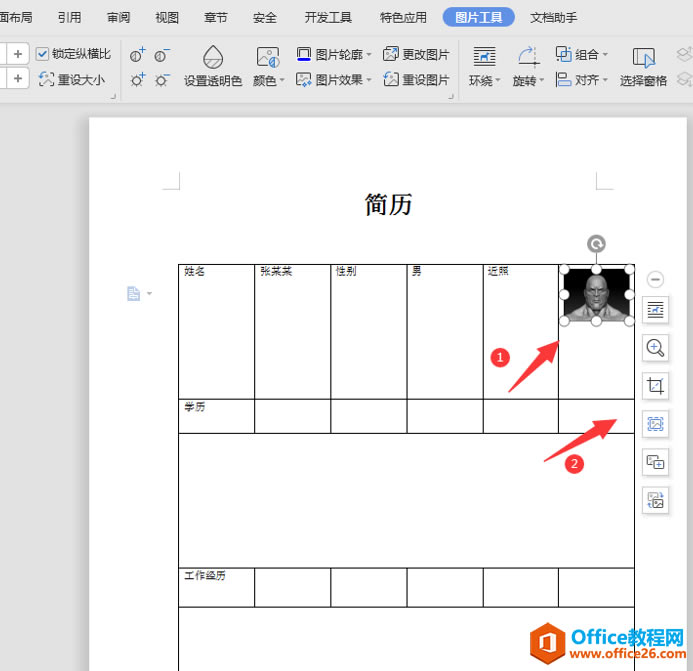This screenshot has width=693, height=671.
Task: Decrease contrast with the contrast minus icon
Action: coord(162,55)
